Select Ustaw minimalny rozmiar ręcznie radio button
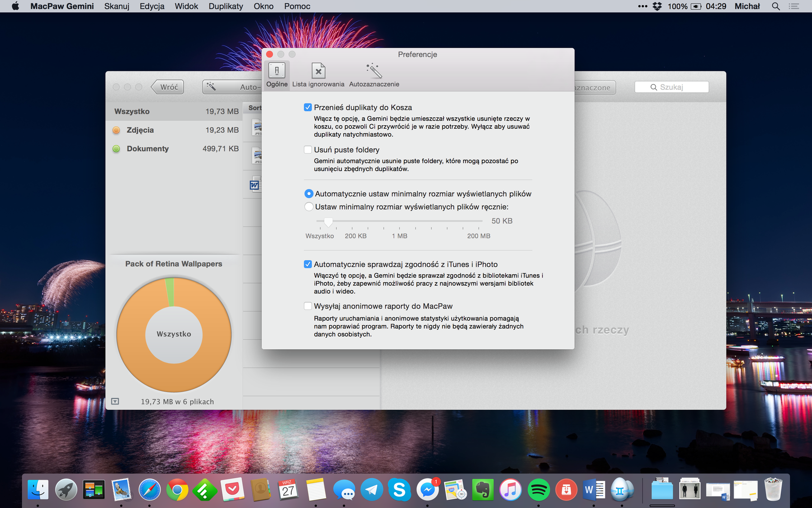The height and width of the screenshot is (508, 812). [309, 207]
